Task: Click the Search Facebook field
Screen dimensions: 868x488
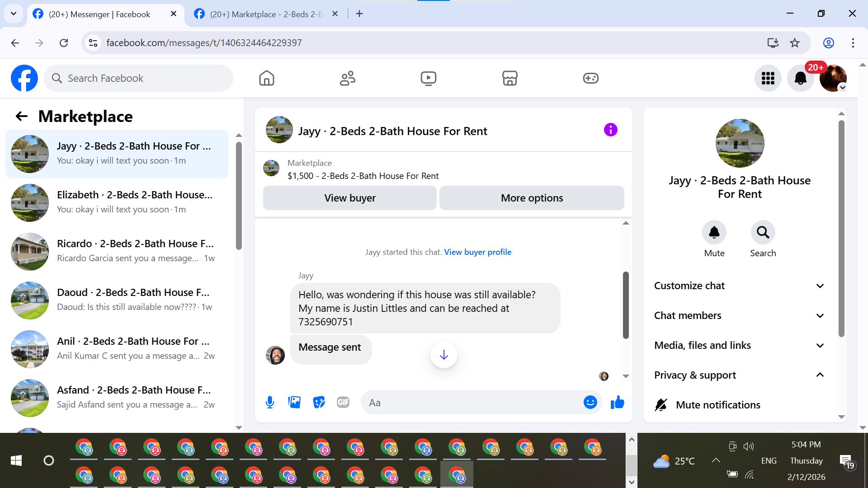Action: click(138, 78)
